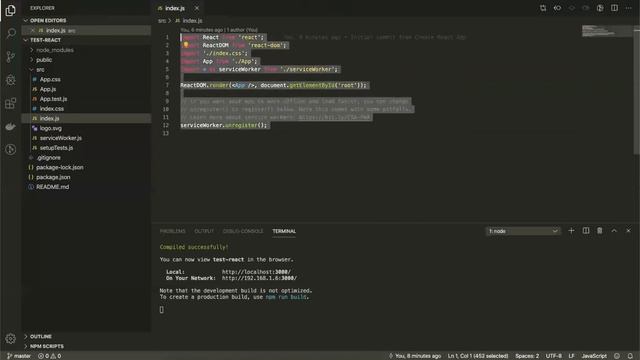Open notifications bell in status bar
The height and width of the screenshot is (360, 640).
click(630, 356)
